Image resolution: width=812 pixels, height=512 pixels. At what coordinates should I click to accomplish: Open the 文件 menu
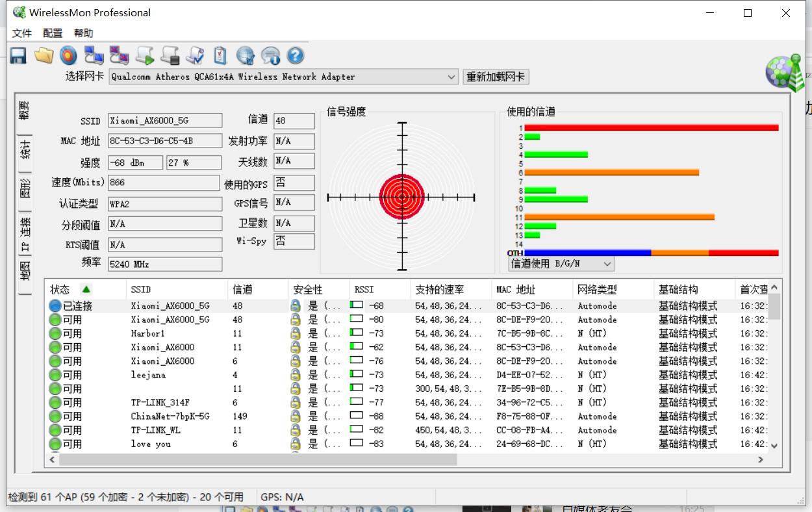[22, 33]
